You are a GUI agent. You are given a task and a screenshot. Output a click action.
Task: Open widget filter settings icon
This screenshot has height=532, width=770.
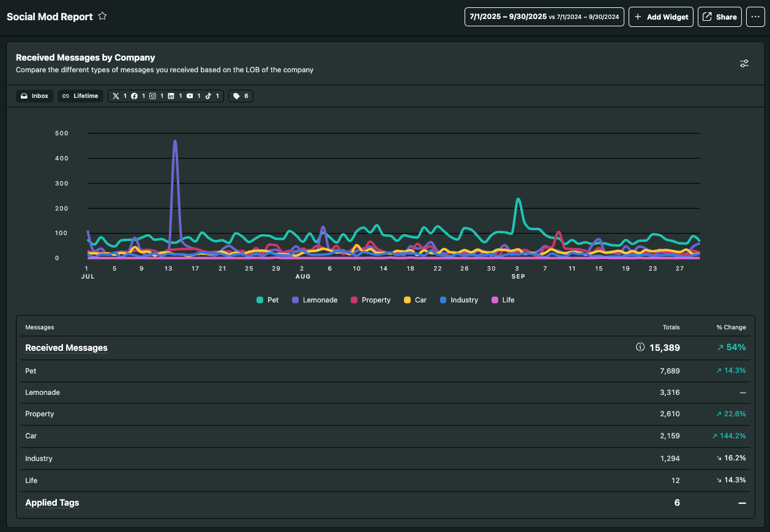[x=744, y=64]
